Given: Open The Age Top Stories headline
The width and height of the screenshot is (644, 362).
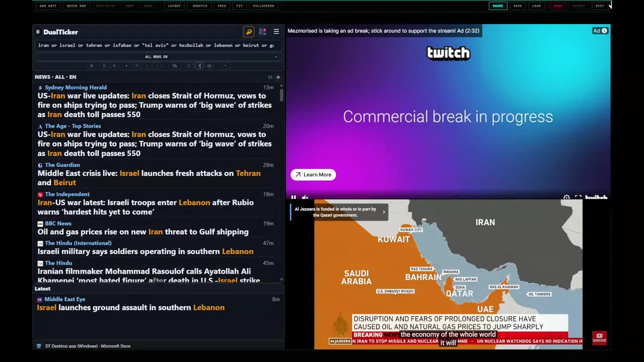Looking at the screenshot, I should [154, 144].
